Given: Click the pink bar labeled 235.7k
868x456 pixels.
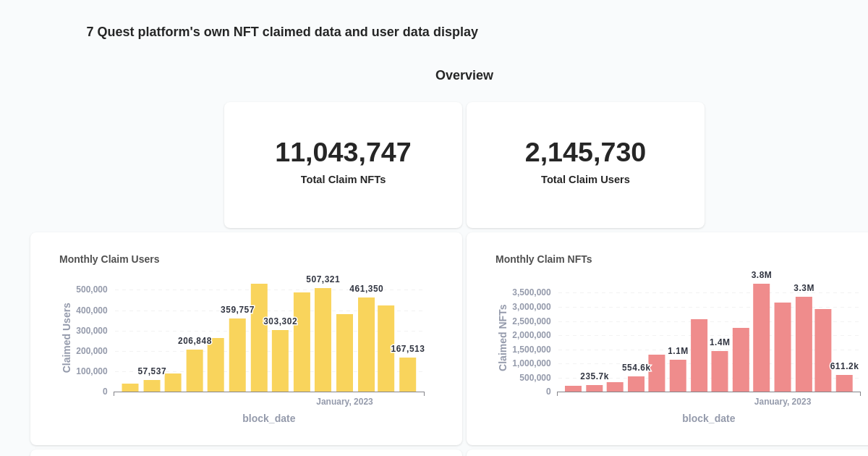Looking at the screenshot, I should [595, 387].
